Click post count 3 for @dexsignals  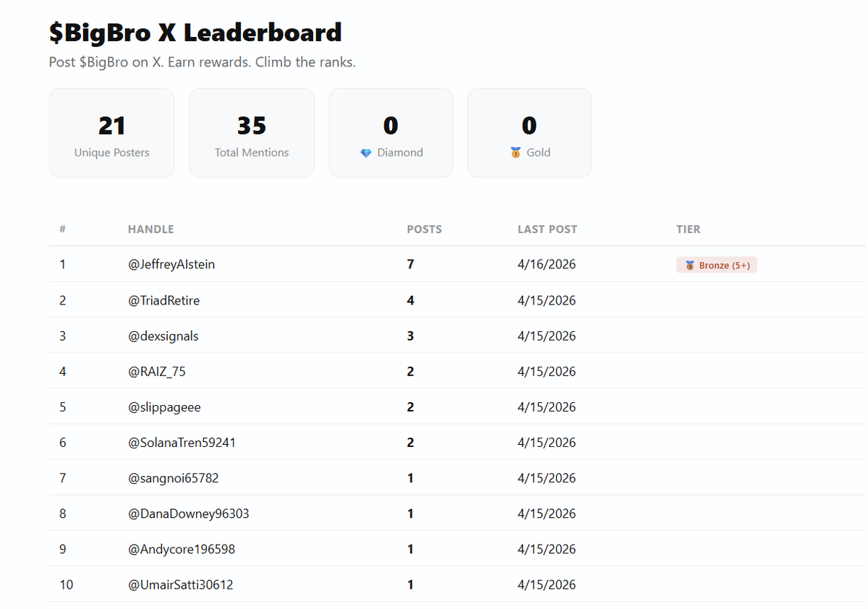[x=410, y=336]
